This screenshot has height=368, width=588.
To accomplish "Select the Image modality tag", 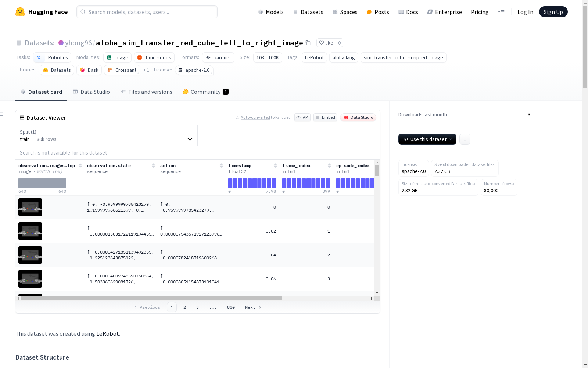I will [x=118, y=57].
